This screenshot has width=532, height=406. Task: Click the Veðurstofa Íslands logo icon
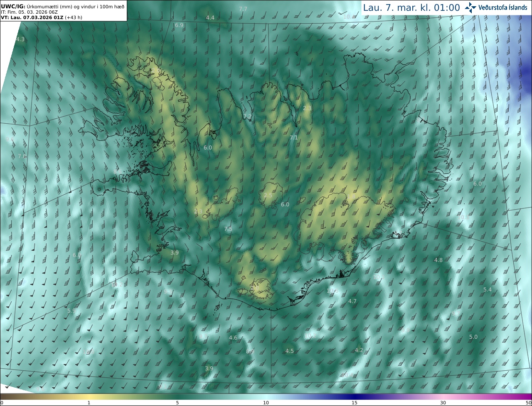[x=471, y=7]
